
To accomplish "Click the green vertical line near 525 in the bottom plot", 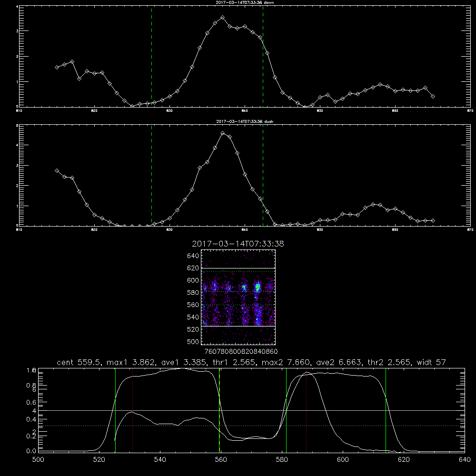I will (x=115, y=410).
